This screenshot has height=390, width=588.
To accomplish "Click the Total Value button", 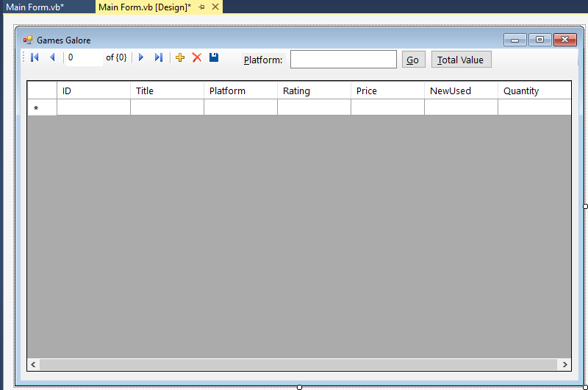I will [461, 60].
